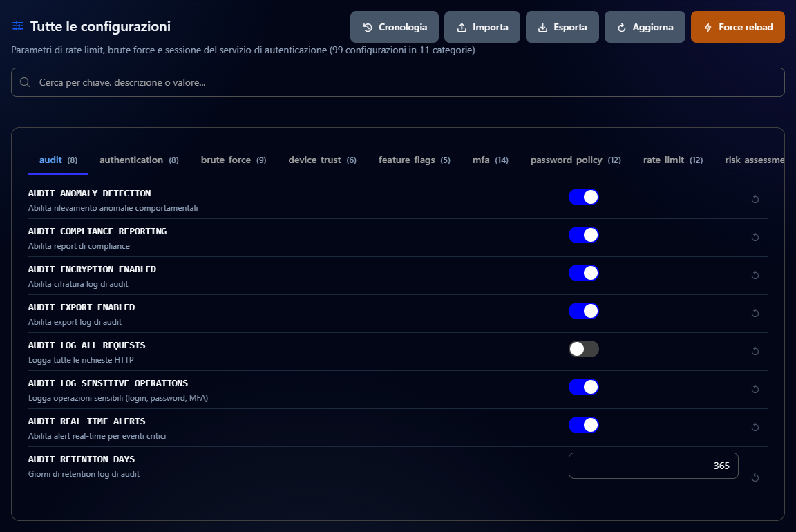
Task: Switch to the authentication tab
Action: tap(139, 160)
